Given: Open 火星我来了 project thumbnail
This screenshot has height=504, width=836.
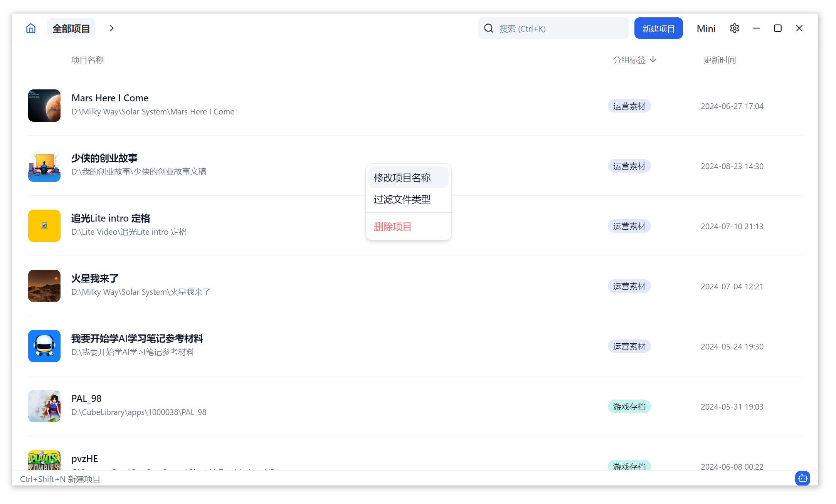Looking at the screenshot, I should click(x=44, y=286).
